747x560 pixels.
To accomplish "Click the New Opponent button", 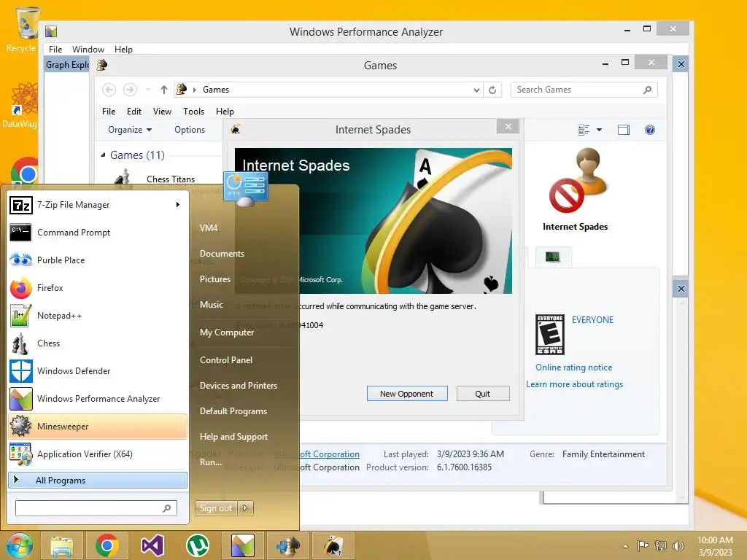I will pyautogui.click(x=407, y=394).
